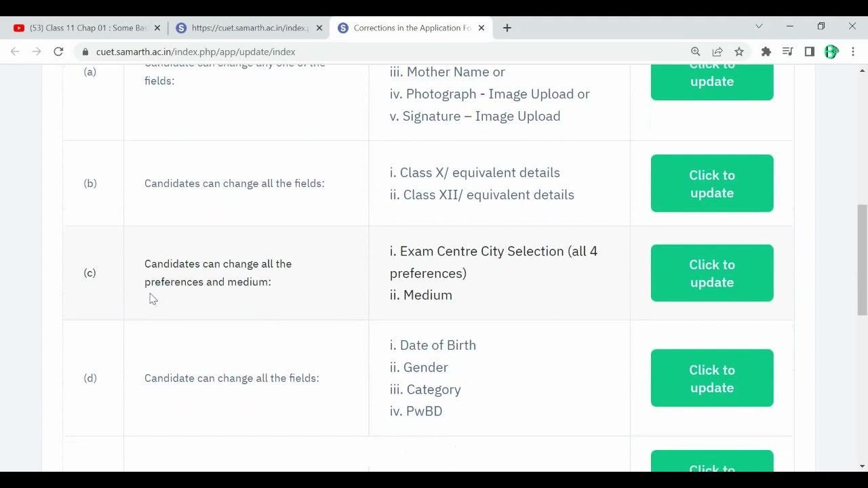Close the Corrections in the Application tab
868x488 pixels.
[481, 28]
